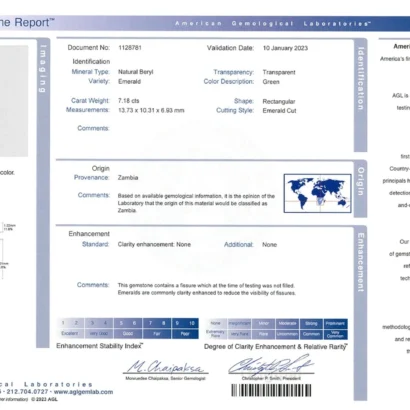The height and width of the screenshot is (410, 410).
Task: Click the 'Emerald' variety value
Action: pyautogui.click(x=129, y=81)
